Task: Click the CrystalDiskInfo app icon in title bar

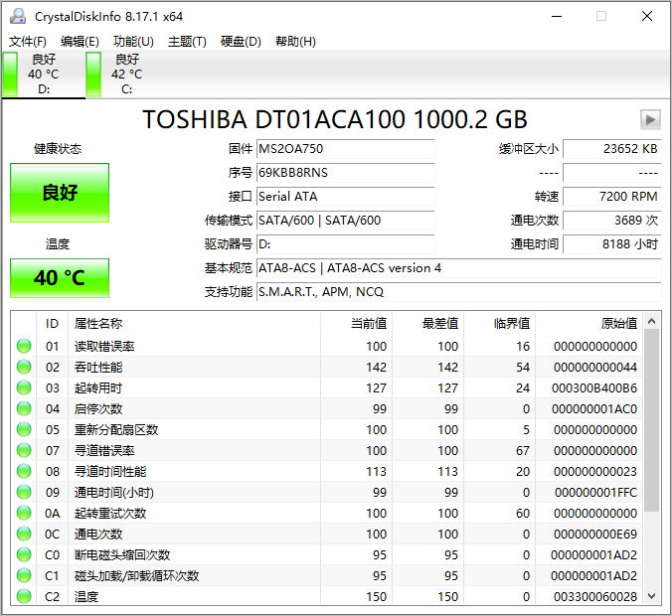Action: (x=18, y=16)
